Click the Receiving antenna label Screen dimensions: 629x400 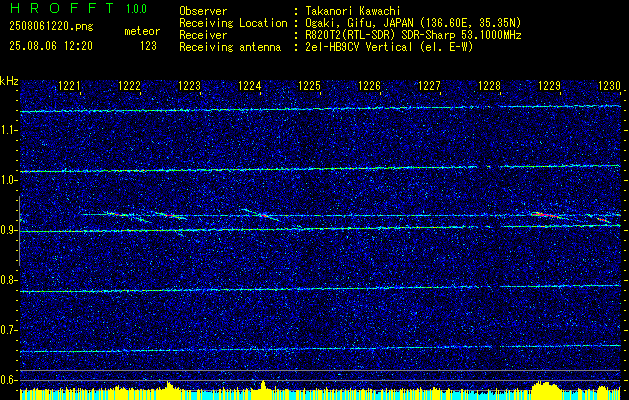click(230, 47)
